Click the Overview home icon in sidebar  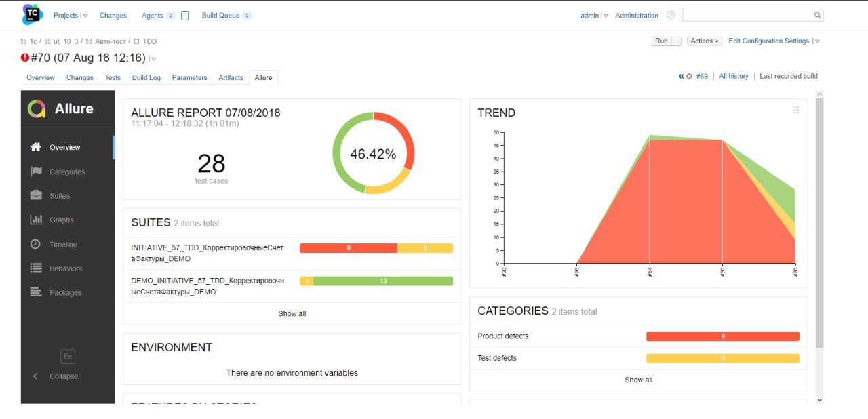point(36,146)
